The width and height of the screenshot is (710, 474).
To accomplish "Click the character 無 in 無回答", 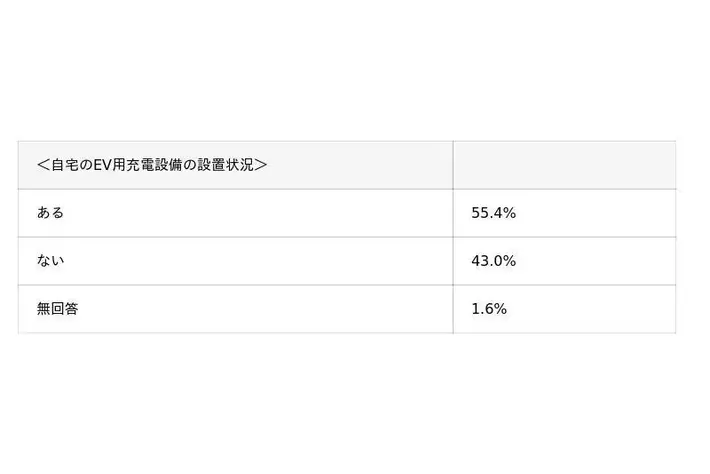I will tap(43, 308).
